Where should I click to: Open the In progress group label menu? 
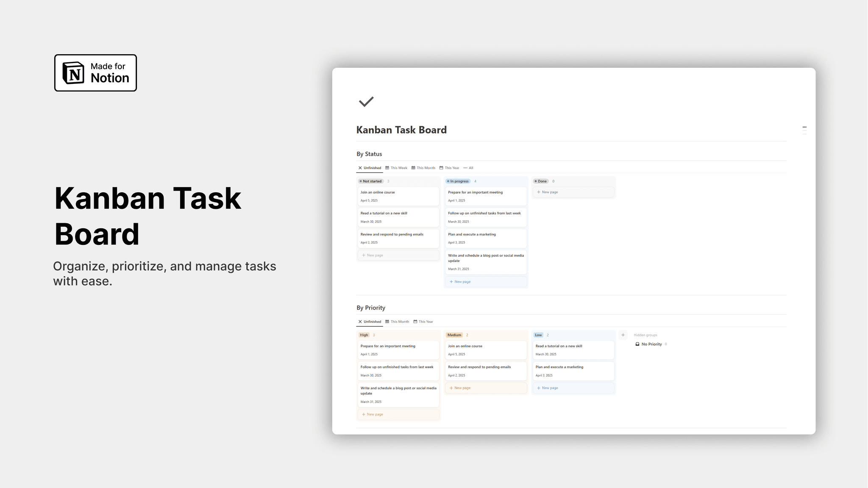(x=458, y=181)
